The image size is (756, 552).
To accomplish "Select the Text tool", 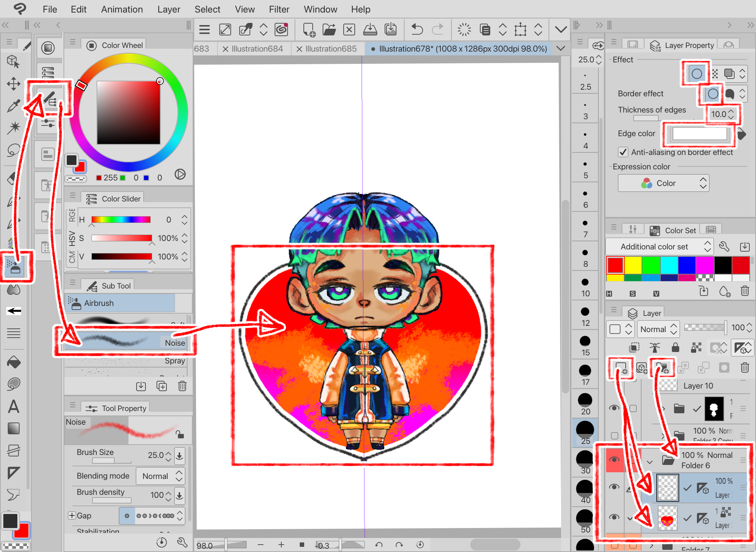I will point(13,407).
